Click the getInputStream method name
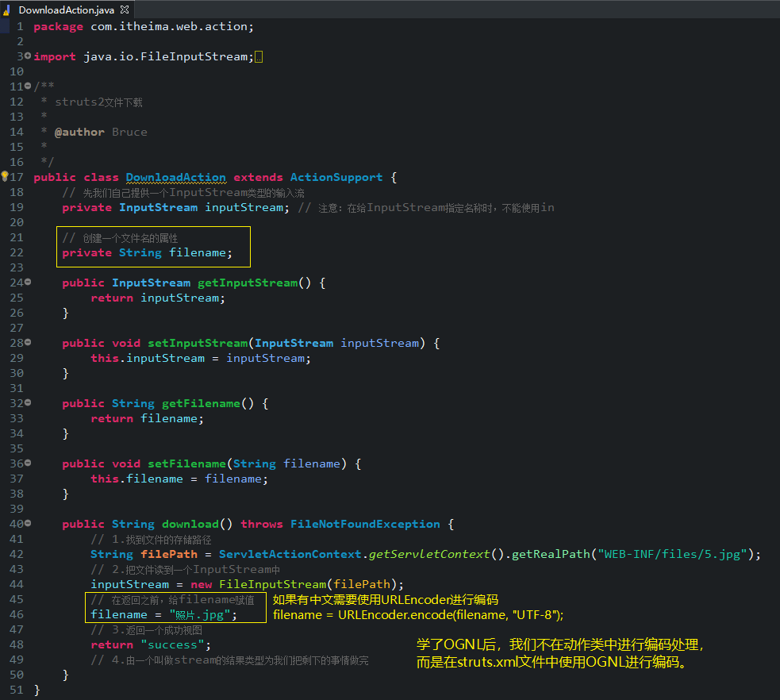This screenshot has height=700, width=780. tap(248, 283)
